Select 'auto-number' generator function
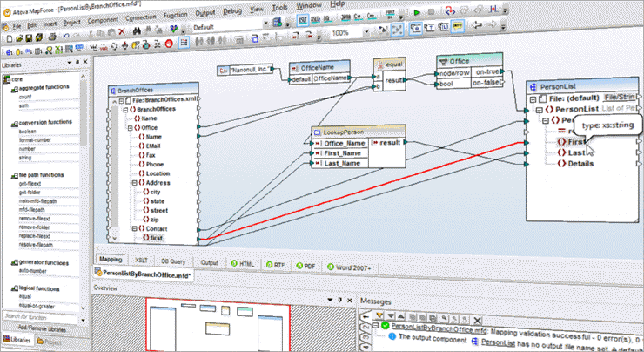The image size is (644, 352). coord(33,271)
